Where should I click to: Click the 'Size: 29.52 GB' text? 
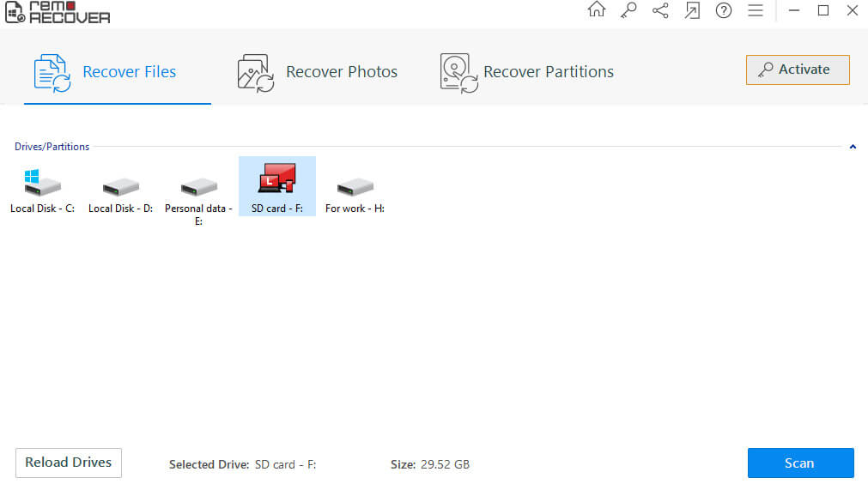pyautogui.click(x=430, y=464)
